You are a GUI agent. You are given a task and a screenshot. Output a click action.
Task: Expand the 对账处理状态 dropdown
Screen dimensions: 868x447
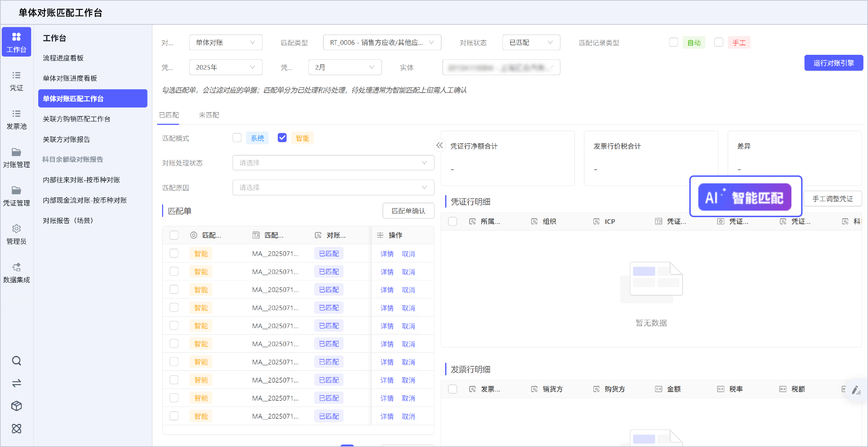[x=333, y=163]
